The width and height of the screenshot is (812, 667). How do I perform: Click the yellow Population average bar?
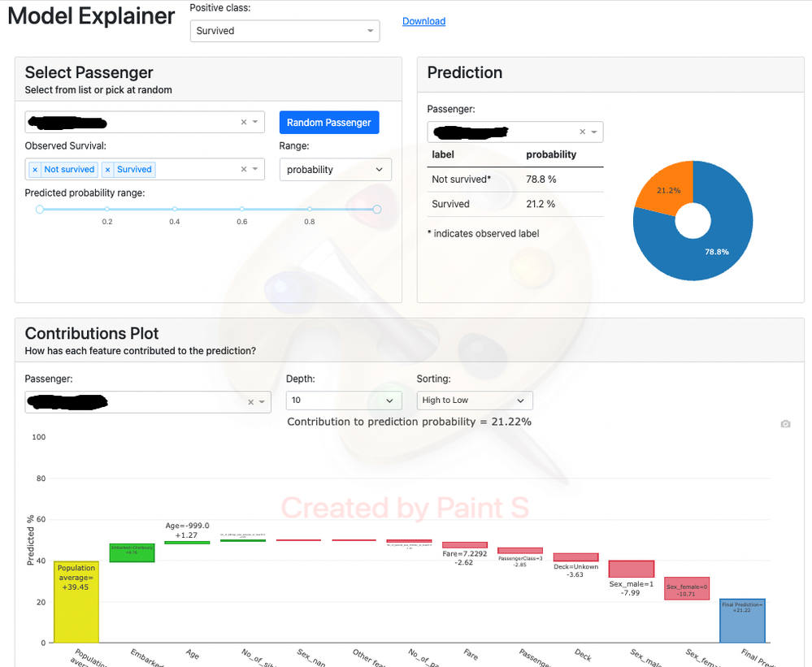76,601
